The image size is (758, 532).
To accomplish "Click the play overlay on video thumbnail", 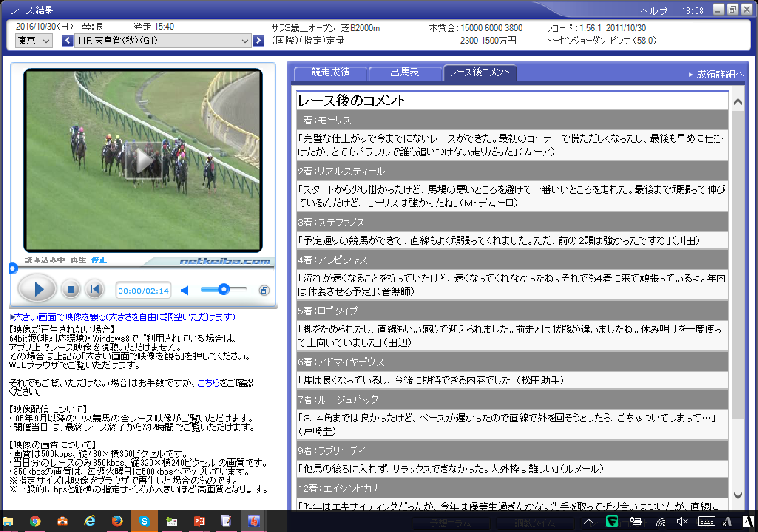I will point(143,160).
